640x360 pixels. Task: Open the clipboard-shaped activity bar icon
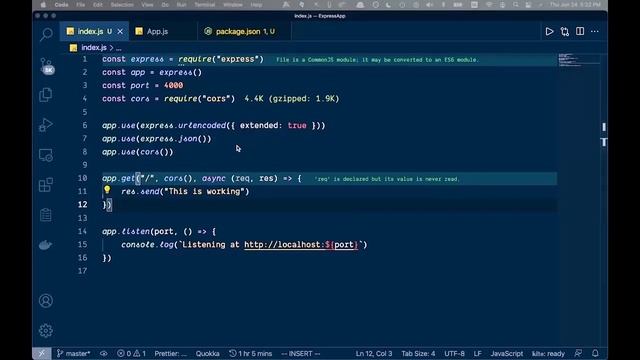click(x=46, y=214)
